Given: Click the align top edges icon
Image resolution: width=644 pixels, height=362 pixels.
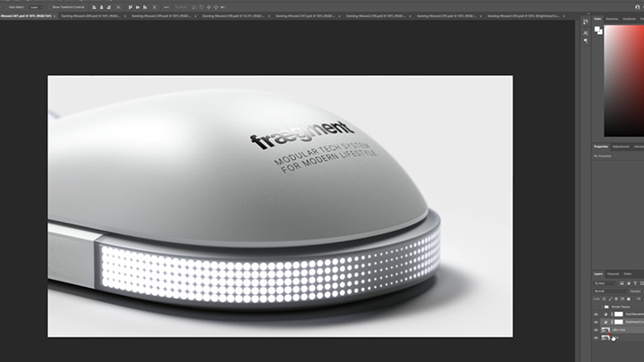Looking at the screenshot, I should 131,7.
